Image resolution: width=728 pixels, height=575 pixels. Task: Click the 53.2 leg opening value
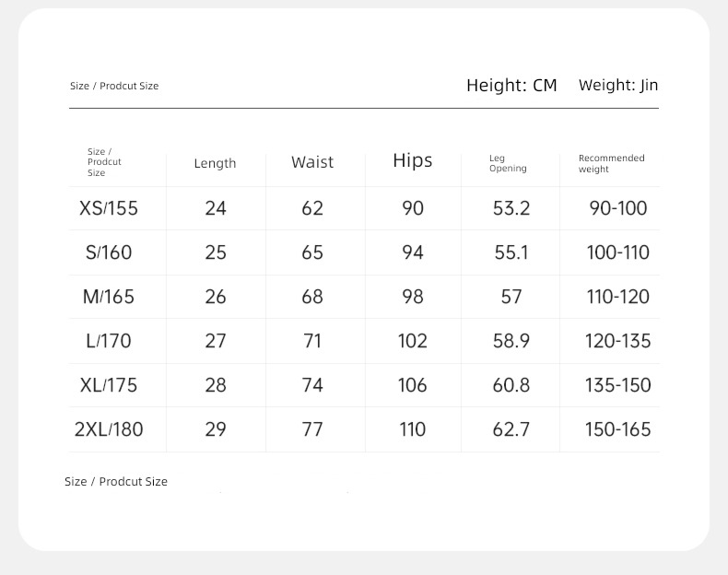511,208
